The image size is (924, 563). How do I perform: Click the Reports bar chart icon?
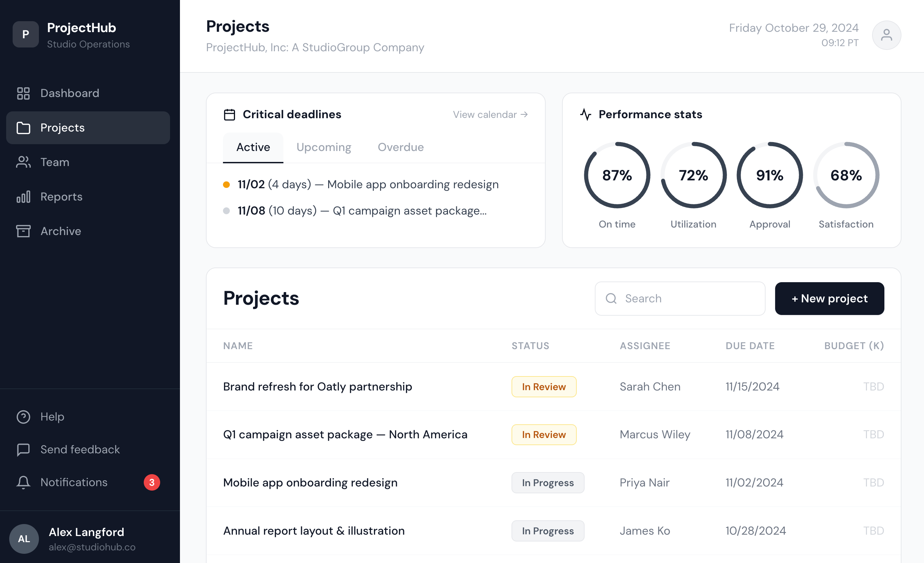pos(24,196)
